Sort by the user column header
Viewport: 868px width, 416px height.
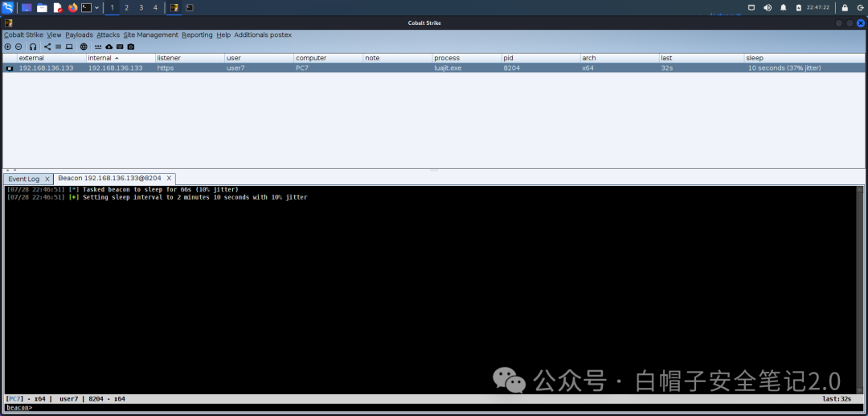(x=259, y=58)
